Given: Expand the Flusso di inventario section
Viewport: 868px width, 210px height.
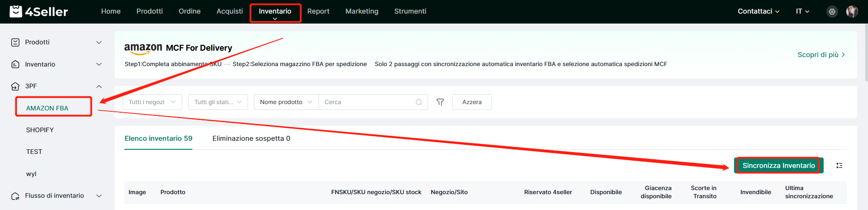Looking at the screenshot, I should 99,196.
